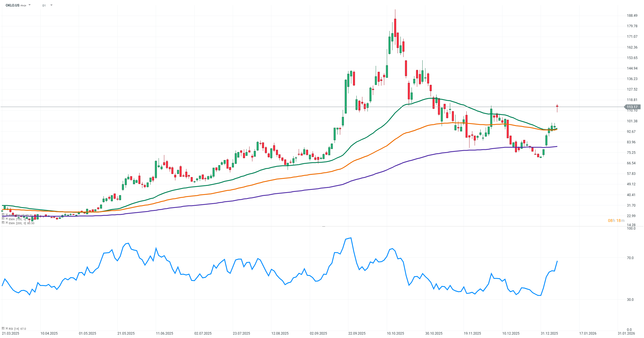Click the 10.10.2025 date on time axis

pyautogui.click(x=395, y=333)
